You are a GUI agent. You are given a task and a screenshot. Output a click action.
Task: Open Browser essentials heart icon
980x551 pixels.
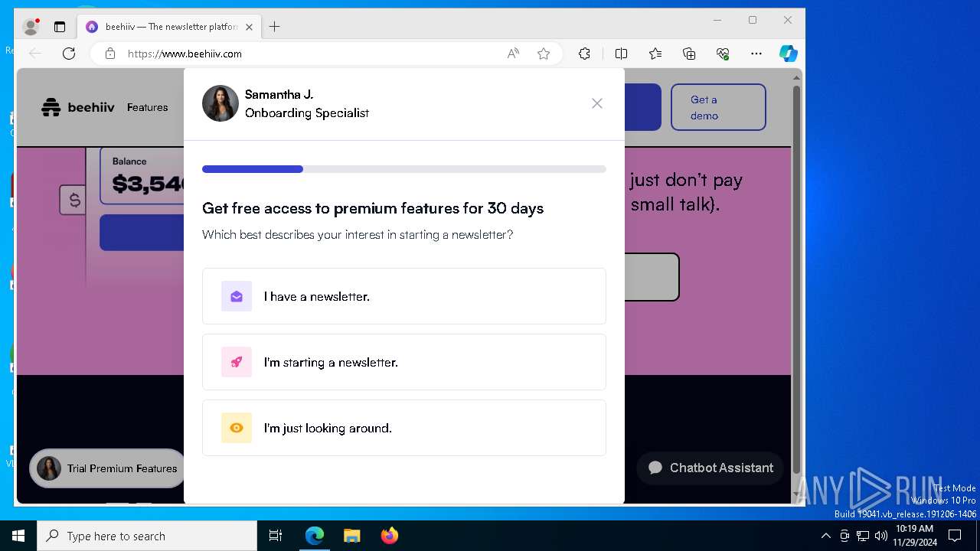(x=723, y=54)
